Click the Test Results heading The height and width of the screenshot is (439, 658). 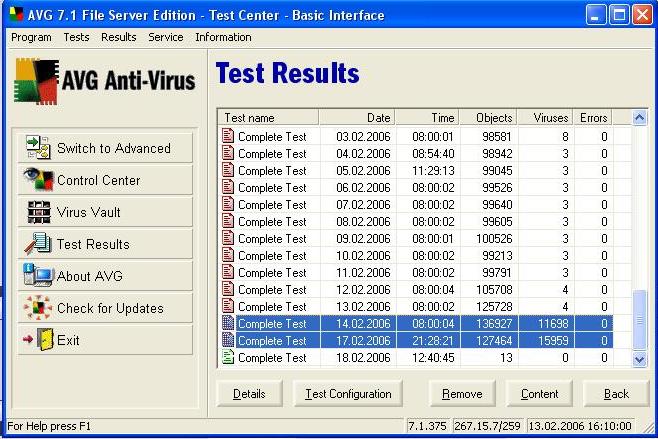pyautogui.click(x=287, y=73)
